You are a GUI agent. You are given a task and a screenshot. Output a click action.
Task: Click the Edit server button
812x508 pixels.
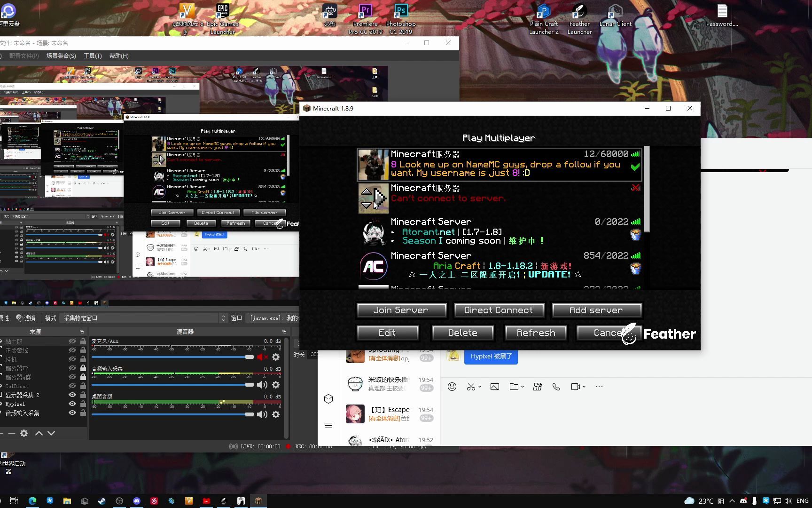pyautogui.click(x=387, y=333)
